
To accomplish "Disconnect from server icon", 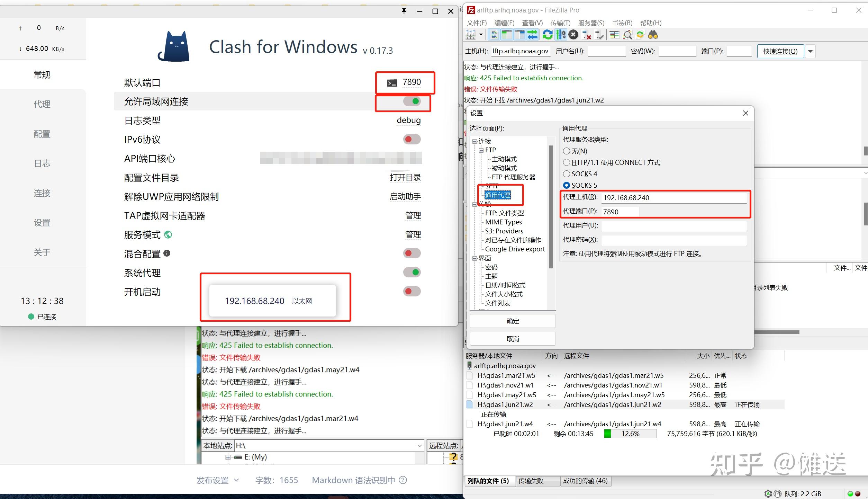I will pos(587,35).
